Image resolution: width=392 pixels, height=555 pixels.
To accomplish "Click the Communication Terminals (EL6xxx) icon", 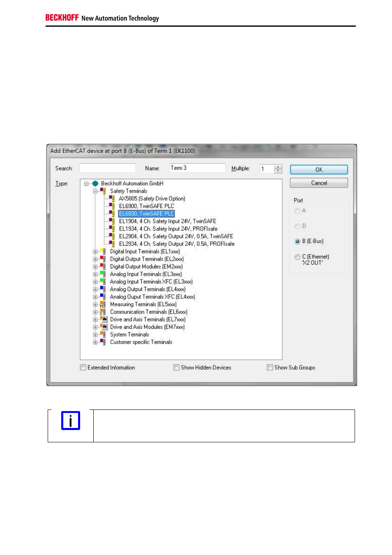I will pos(103,312).
